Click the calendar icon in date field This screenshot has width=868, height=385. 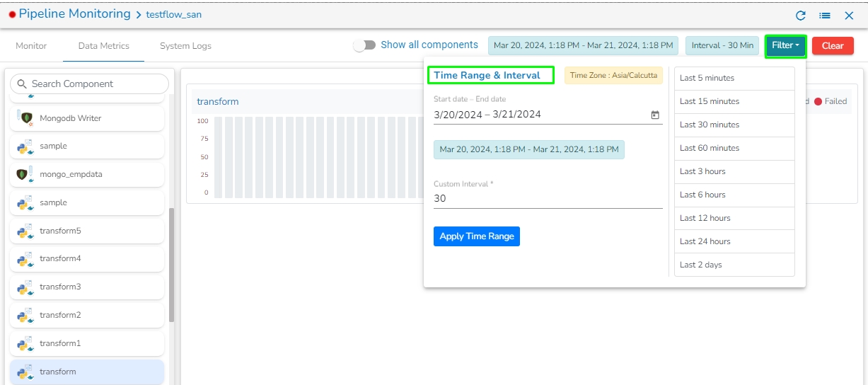point(655,115)
